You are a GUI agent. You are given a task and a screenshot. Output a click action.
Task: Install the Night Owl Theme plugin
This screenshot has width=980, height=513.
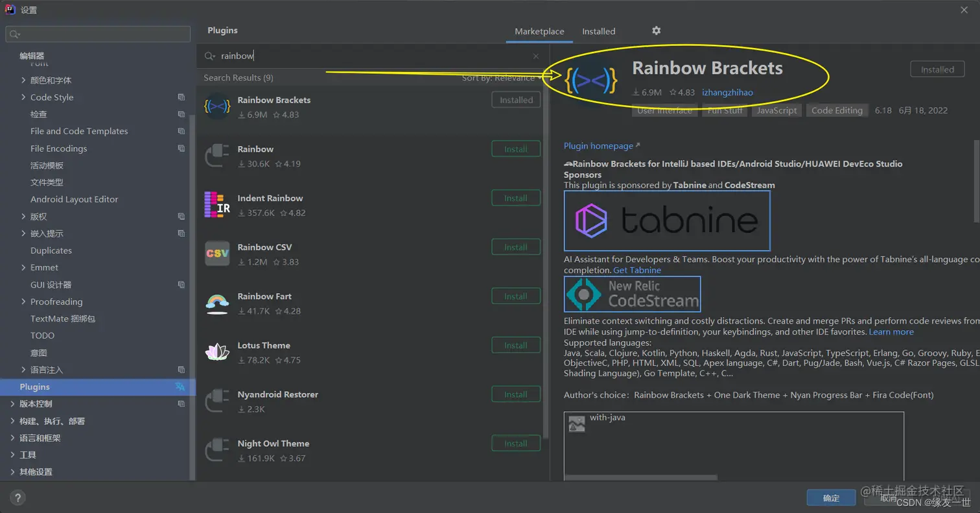coord(516,444)
